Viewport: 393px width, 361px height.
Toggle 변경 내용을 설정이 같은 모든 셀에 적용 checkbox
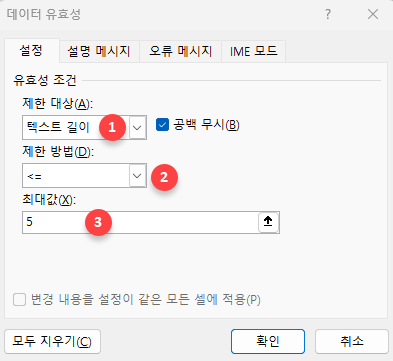19,299
